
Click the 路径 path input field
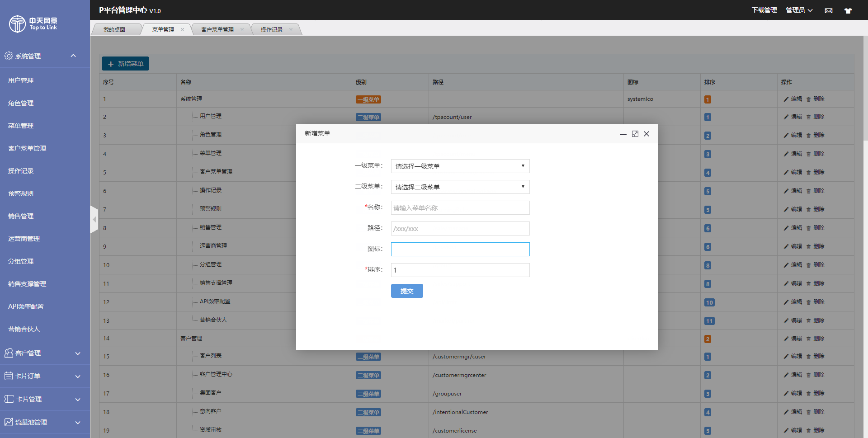coord(460,228)
